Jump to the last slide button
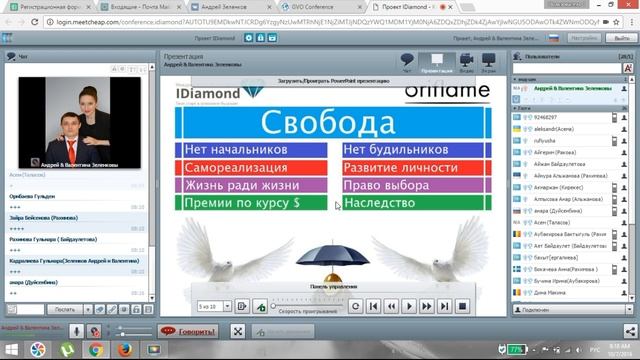640x360 pixels. (444, 306)
